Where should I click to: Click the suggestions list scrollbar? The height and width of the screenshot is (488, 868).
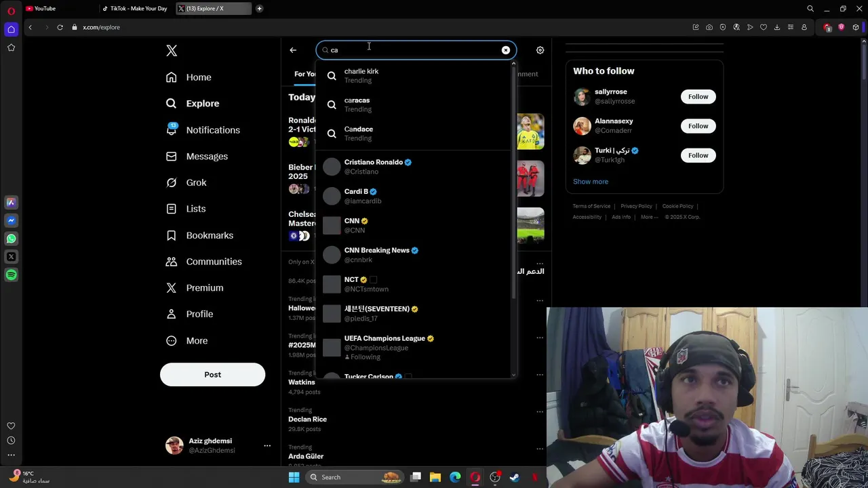(513, 182)
